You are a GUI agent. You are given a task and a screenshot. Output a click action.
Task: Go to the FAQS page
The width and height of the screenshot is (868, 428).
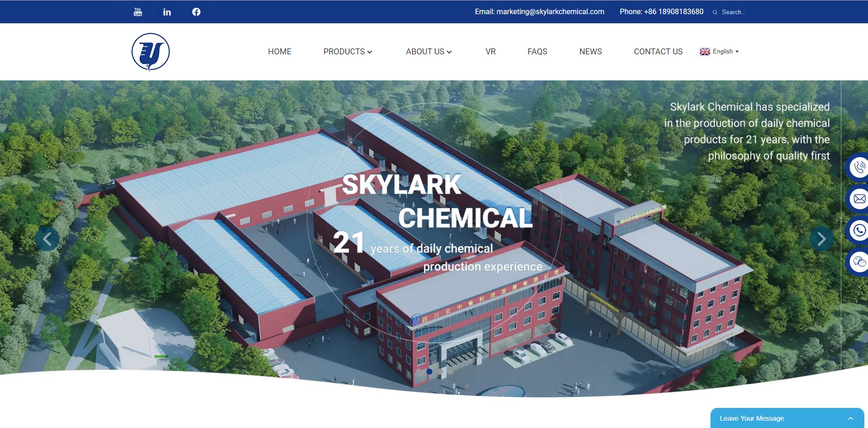click(x=537, y=52)
